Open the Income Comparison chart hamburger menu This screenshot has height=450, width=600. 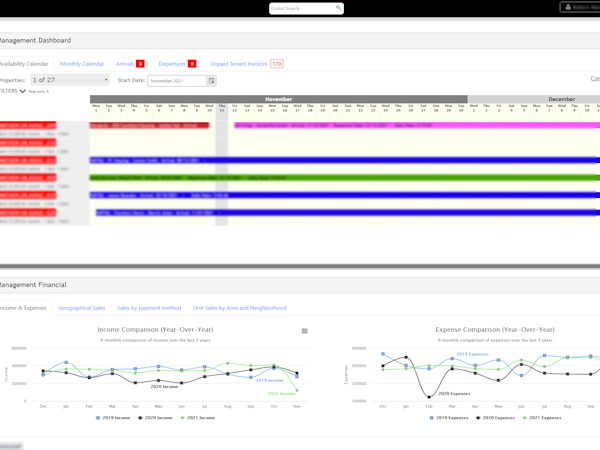(305, 331)
